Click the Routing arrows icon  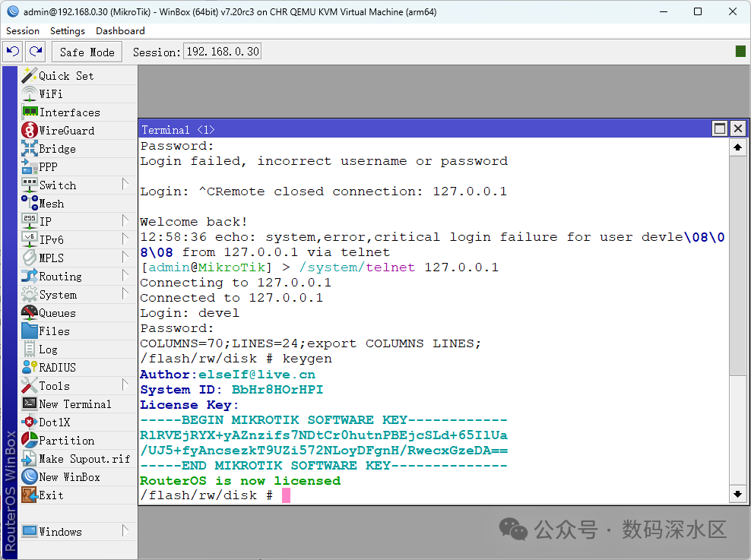[29, 276]
